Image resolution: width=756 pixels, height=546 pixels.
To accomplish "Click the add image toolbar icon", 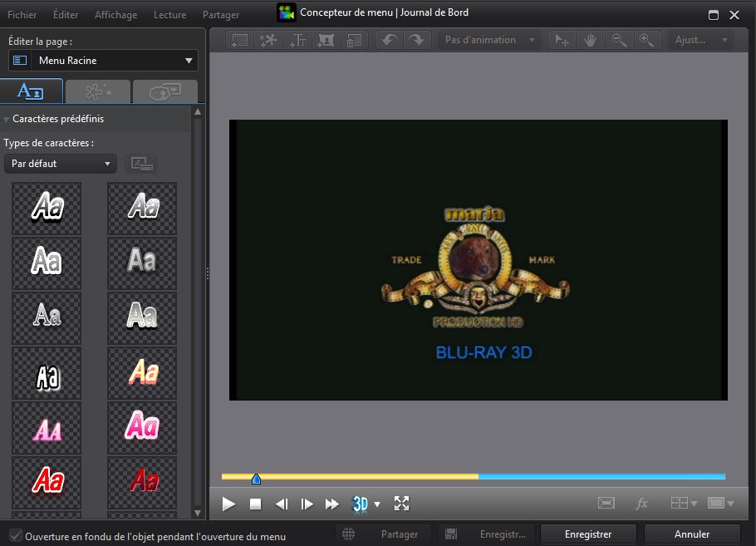I will coord(239,40).
